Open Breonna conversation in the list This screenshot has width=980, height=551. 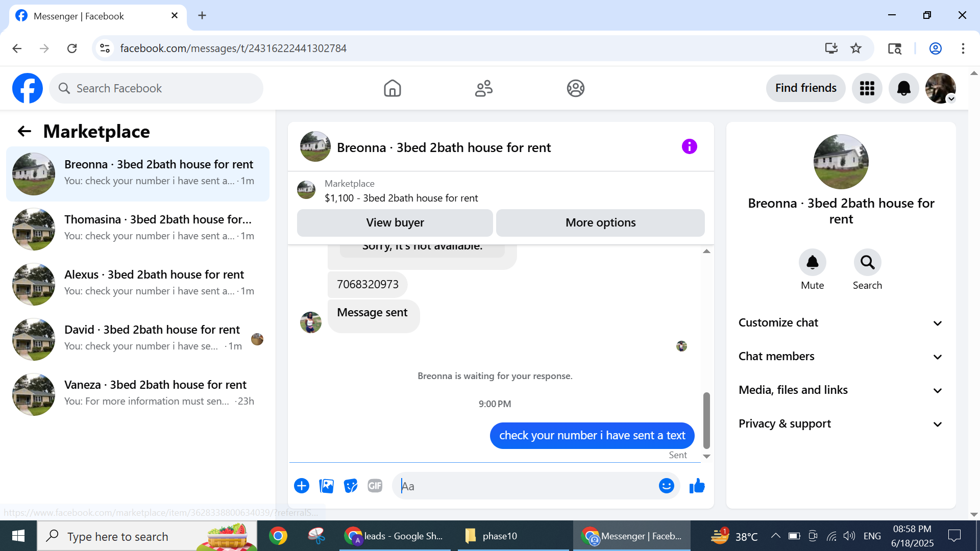138,174
